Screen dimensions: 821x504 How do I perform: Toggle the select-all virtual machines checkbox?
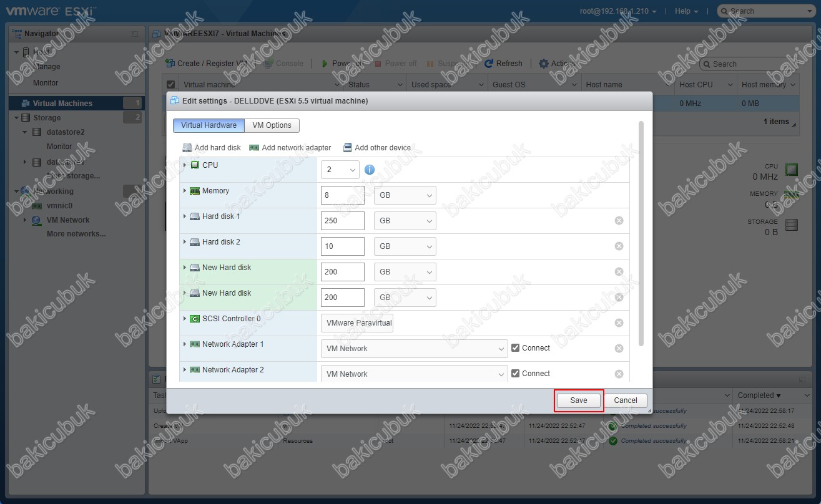point(170,85)
